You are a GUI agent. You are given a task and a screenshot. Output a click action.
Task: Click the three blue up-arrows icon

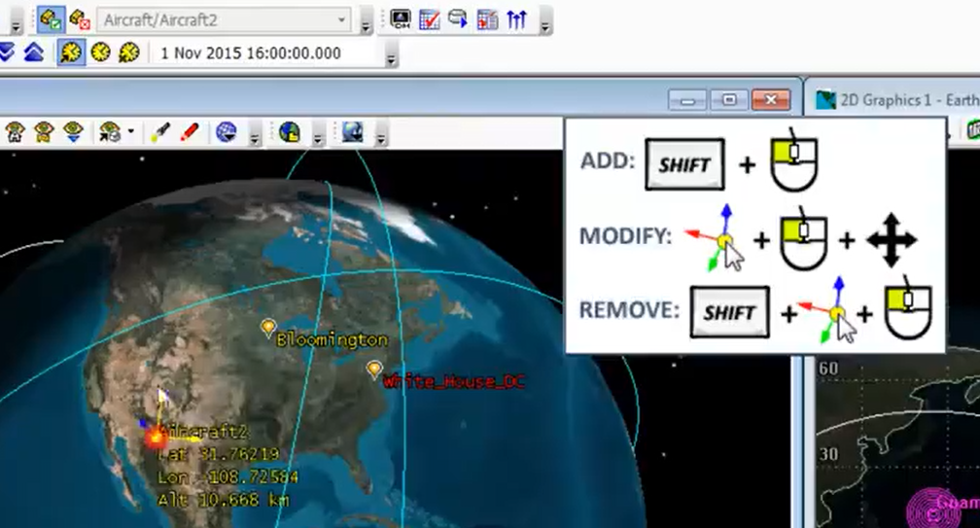(x=517, y=19)
